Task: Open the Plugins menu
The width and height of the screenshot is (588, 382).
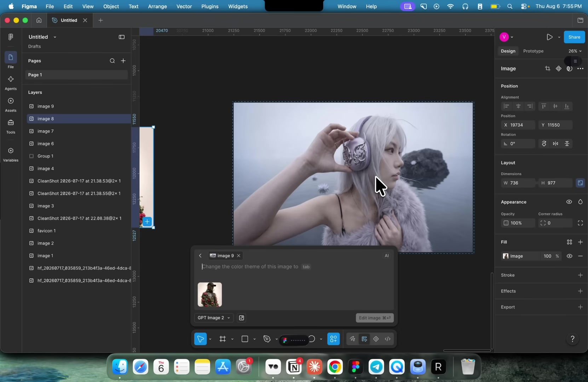Action: [210, 6]
